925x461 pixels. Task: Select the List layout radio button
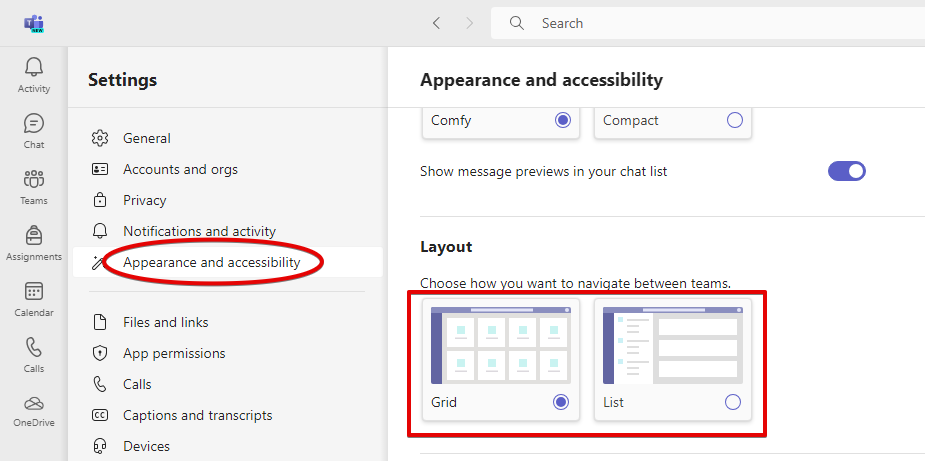(733, 402)
